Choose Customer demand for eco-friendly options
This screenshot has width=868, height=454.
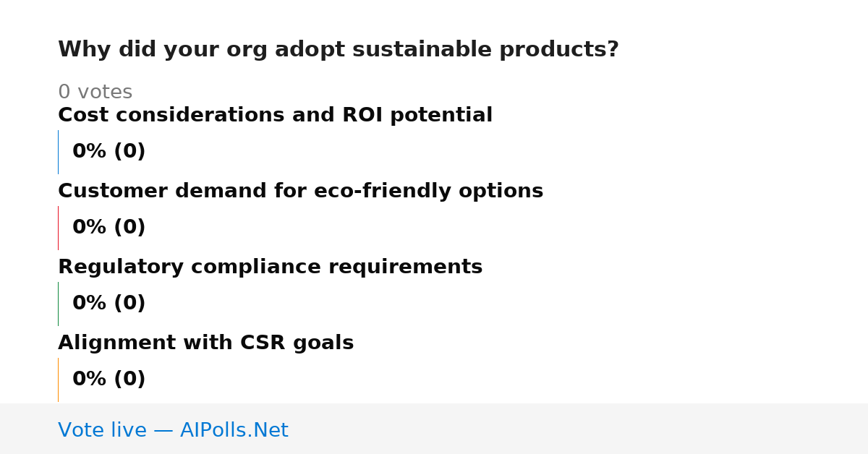(x=300, y=191)
